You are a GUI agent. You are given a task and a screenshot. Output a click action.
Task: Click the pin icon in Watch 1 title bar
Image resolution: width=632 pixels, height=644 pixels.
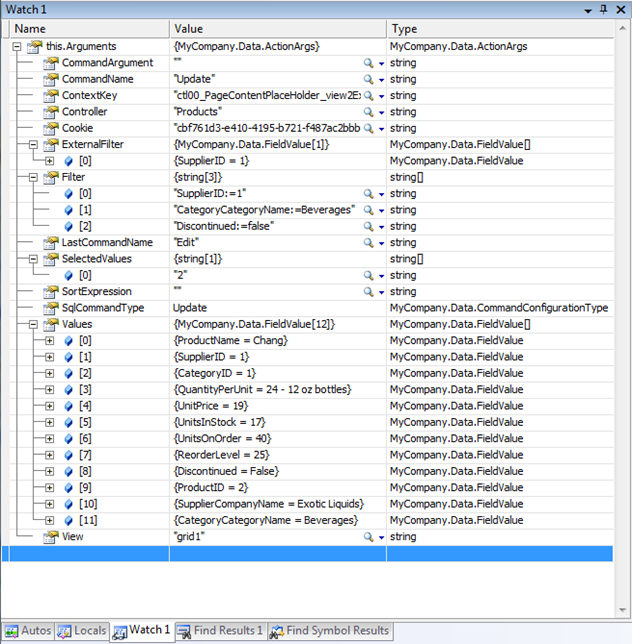[603, 8]
